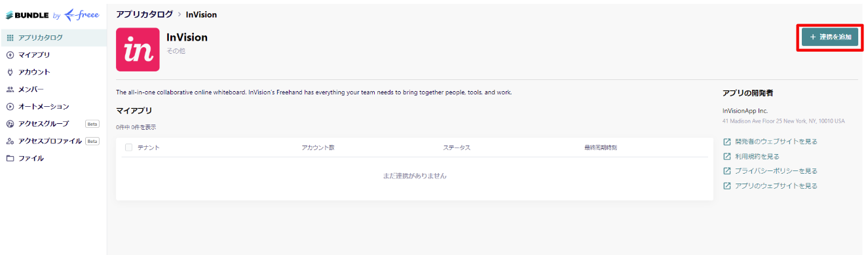
Task: Click the アプリカタログ grid icon in sidebar
Action: pos(10,38)
